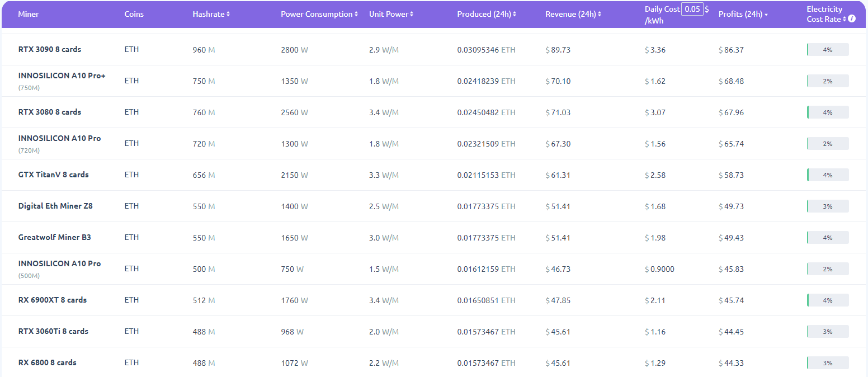Click RX 6900XT 8 cards miner
868x377 pixels.
[x=53, y=300]
